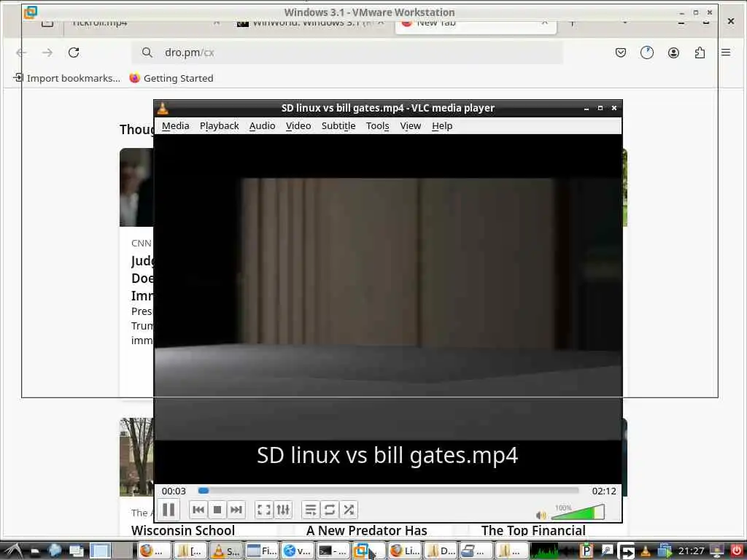The image size is (747, 560).
Task: Open a new tab with plus button
Action: (x=572, y=23)
